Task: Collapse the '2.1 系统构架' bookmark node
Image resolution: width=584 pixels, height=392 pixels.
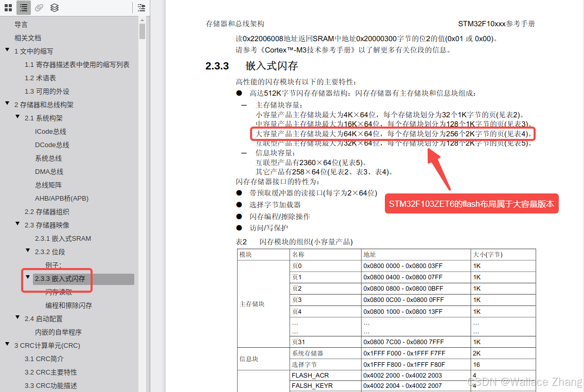Action: (x=17, y=117)
